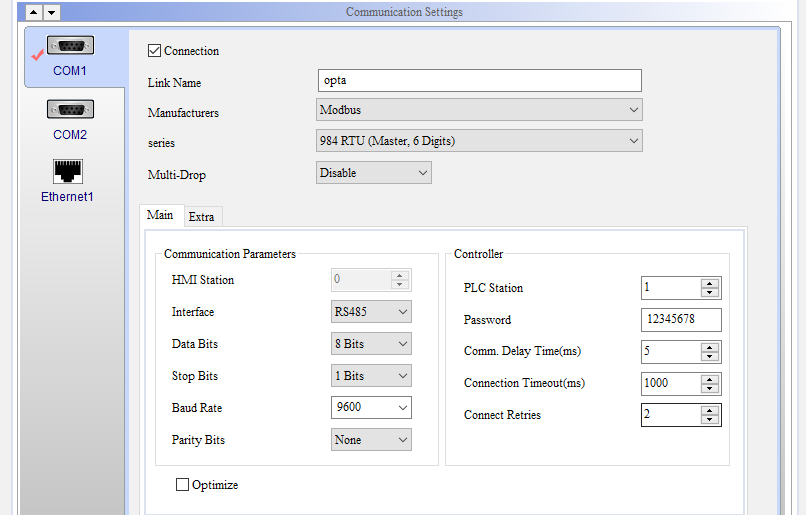
Task: Uncheck the Connection checkbox
Action: (x=154, y=51)
